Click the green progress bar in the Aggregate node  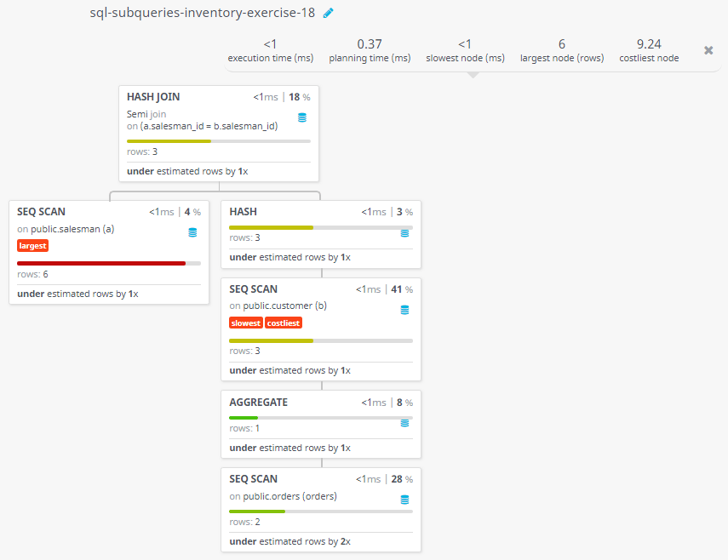pos(244,418)
